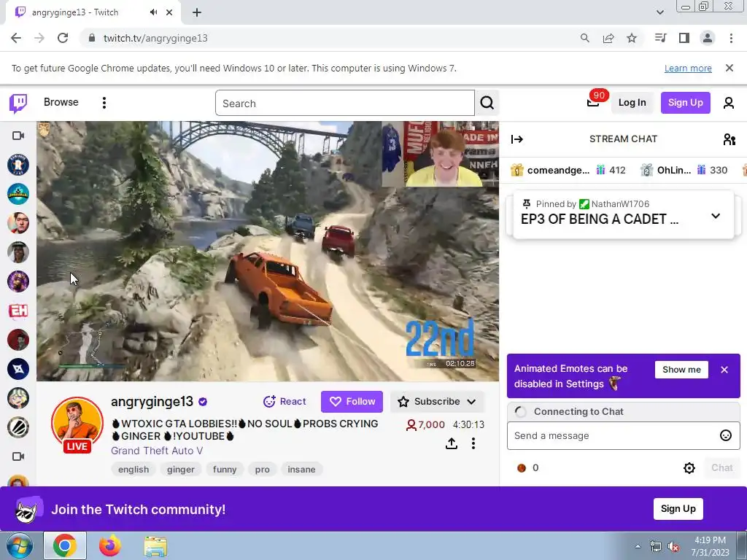This screenshot has height=560, width=747.
Task: Click the address bar URL
Action: coord(155,38)
